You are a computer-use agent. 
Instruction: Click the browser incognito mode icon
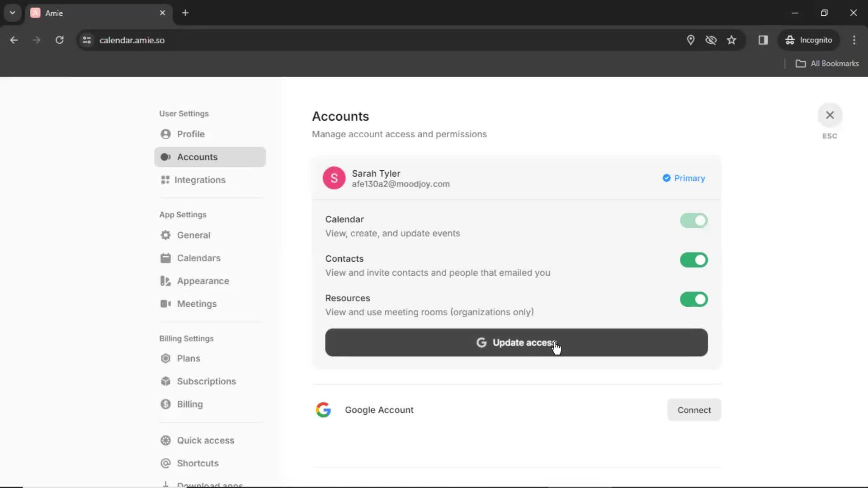[790, 40]
